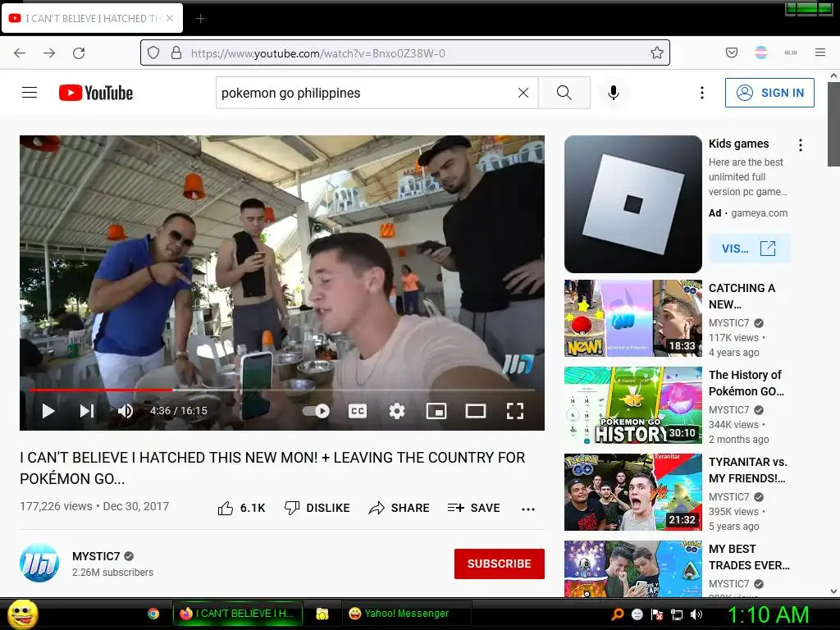The height and width of the screenshot is (630, 840).
Task: Clear the search box text
Action: tap(523, 93)
